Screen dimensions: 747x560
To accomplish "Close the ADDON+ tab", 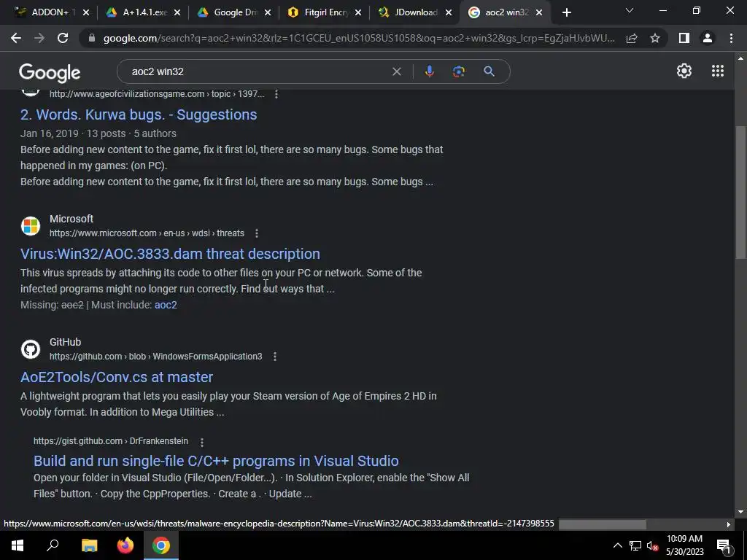I will [x=86, y=13].
